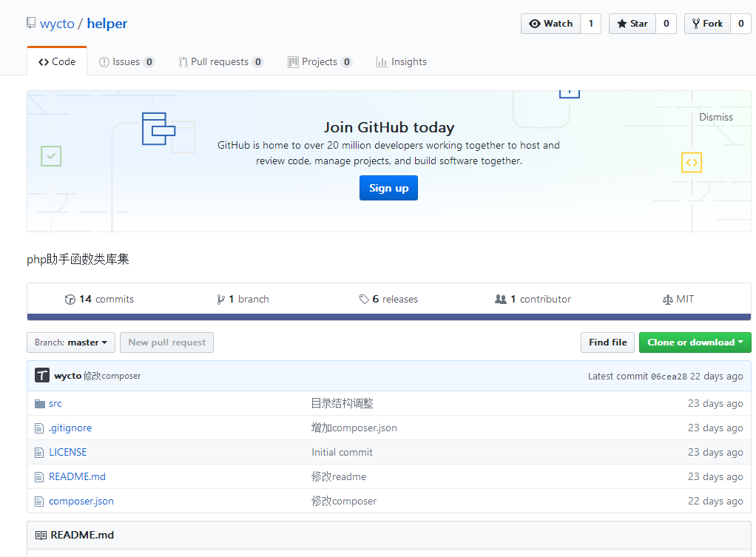View the Insights tab
This screenshot has height=557, width=756.
click(402, 61)
